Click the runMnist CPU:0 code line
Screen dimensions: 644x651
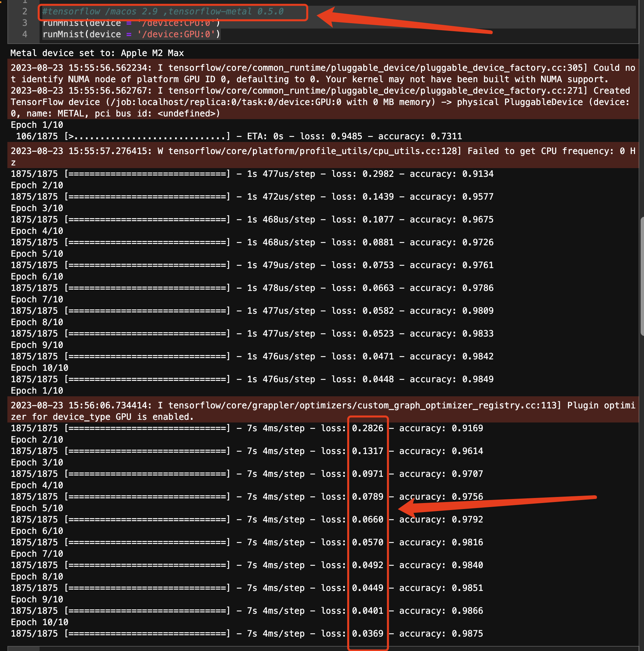tap(131, 23)
